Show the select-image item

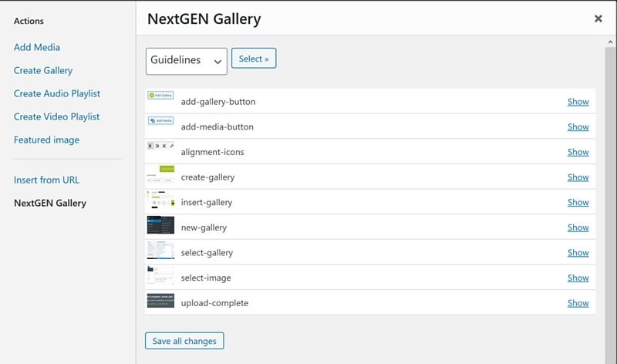(578, 278)
